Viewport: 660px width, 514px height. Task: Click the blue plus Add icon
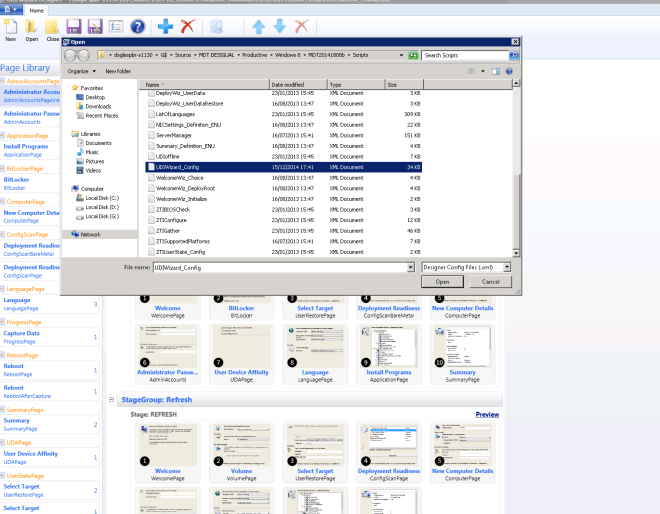tap(165, 26)
